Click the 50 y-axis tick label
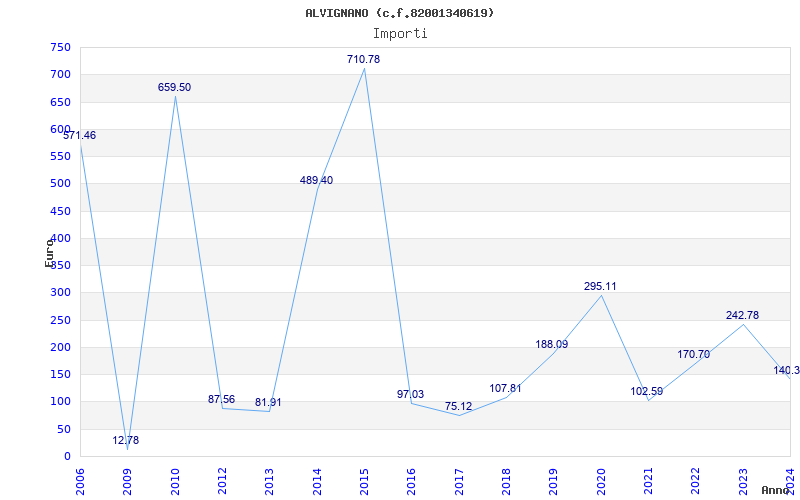Screen dimensions: 800x500 (x=64, y=429)
